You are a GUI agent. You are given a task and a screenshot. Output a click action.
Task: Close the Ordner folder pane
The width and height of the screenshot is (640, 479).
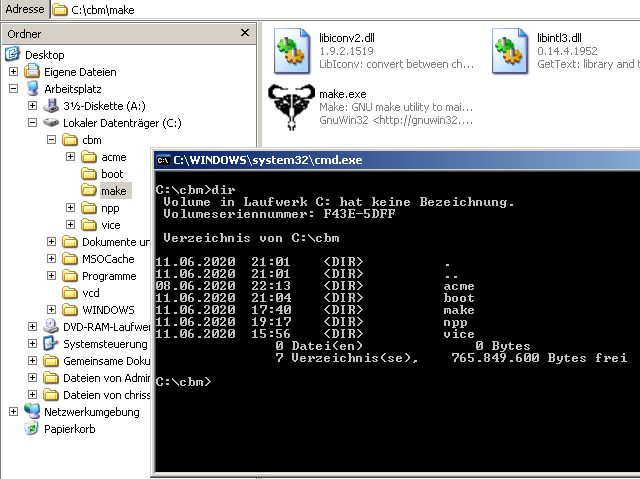244,33
